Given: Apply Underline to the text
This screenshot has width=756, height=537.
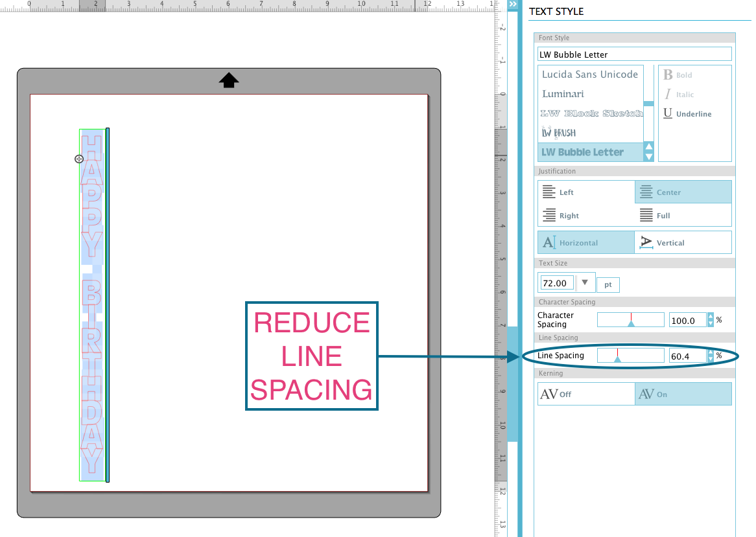Looking at the screenshot, I should 686,113.
